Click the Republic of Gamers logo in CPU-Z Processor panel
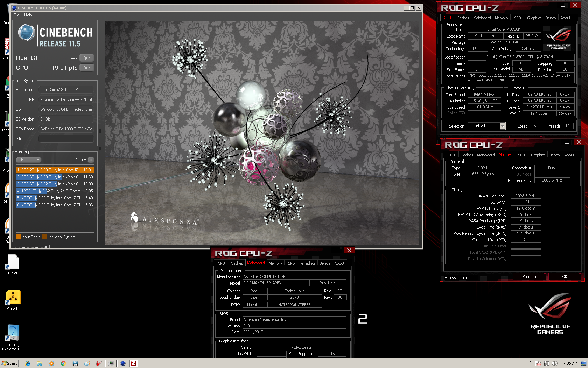The image size is (588, 368). 559,39
